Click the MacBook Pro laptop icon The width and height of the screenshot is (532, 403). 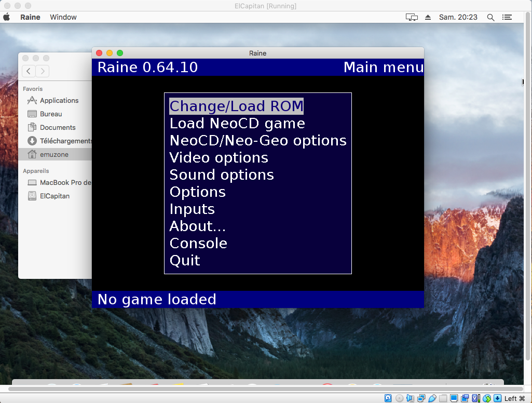pos(32,183)
